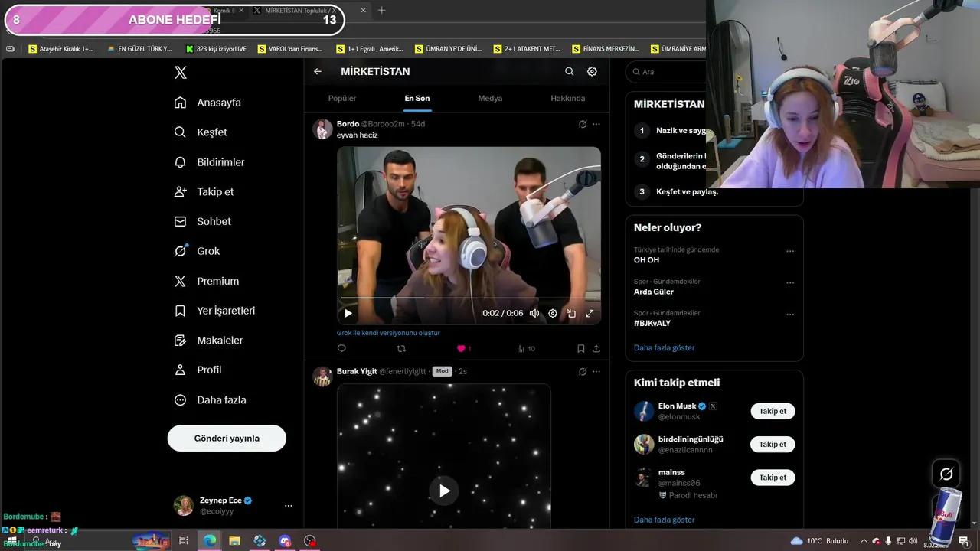This screenshot has width=980, height=551.
Task: Switch to the Hakkında tab
Action: (567, 98)
